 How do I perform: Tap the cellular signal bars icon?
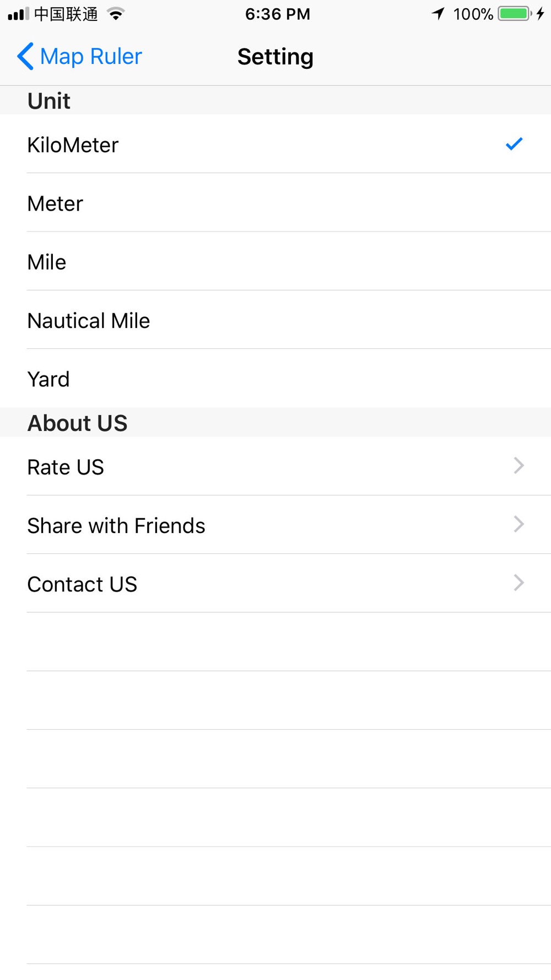coord(18,14)
